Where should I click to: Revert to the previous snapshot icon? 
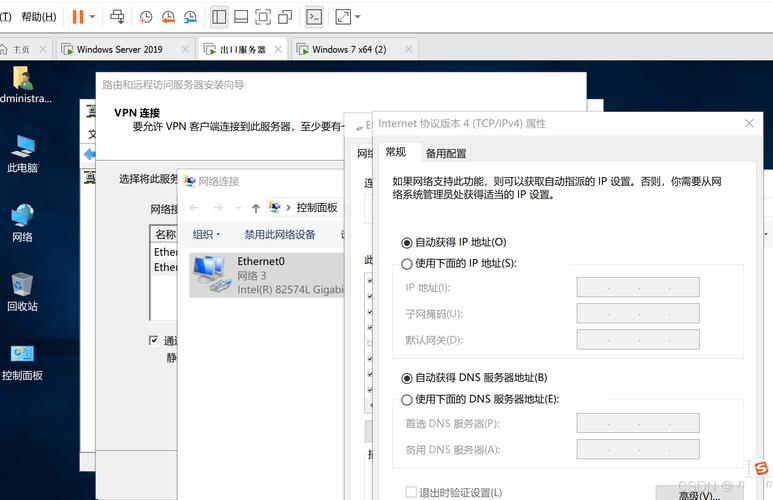[168, 17]
